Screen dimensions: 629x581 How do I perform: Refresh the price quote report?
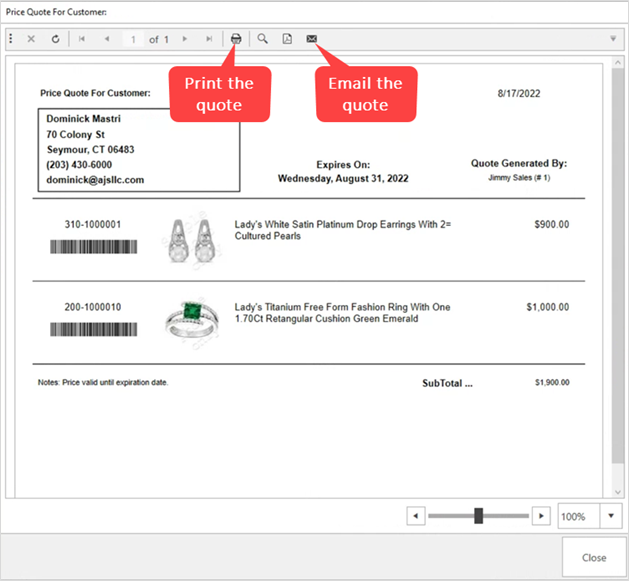pyautogui.click(x=56, y=39)
